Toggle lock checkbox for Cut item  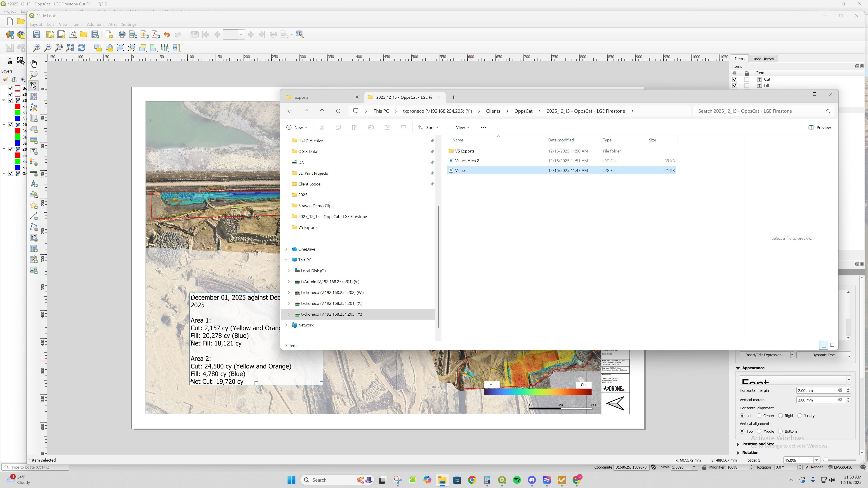[747, 80]
